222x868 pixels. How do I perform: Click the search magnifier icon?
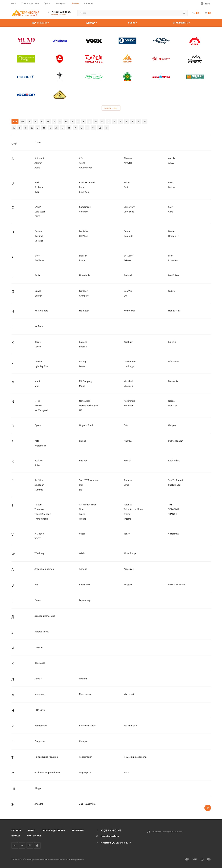[x=184, y=13]
